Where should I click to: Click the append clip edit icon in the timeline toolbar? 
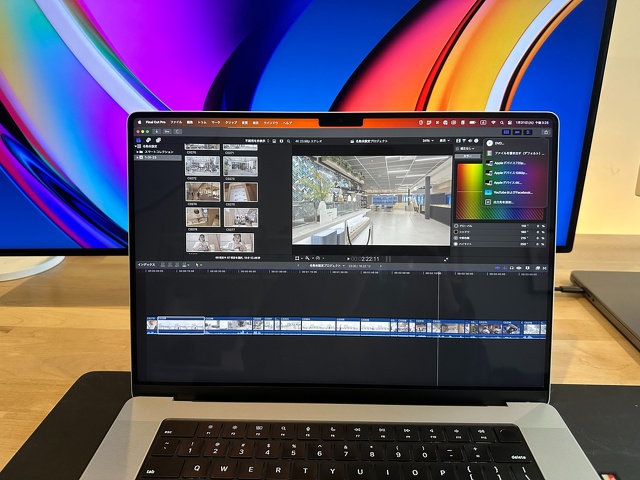pyautogui.click(x=177, y=265)
